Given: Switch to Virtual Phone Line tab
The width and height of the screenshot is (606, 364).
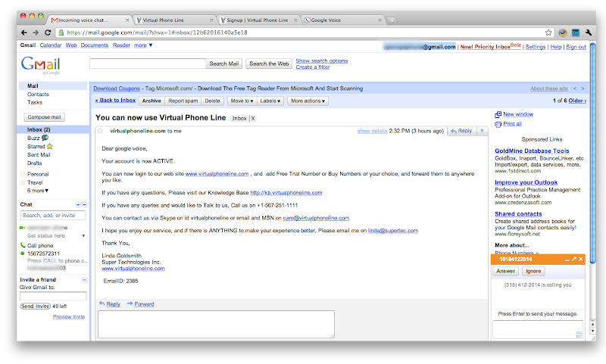Looking at the screenshot, I should [174, 20].
